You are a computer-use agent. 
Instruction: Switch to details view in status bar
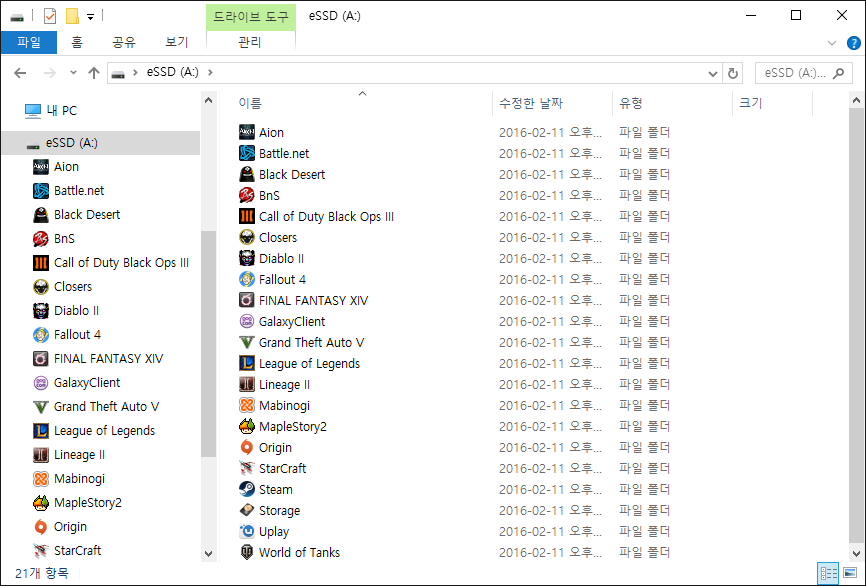(827, 573)
